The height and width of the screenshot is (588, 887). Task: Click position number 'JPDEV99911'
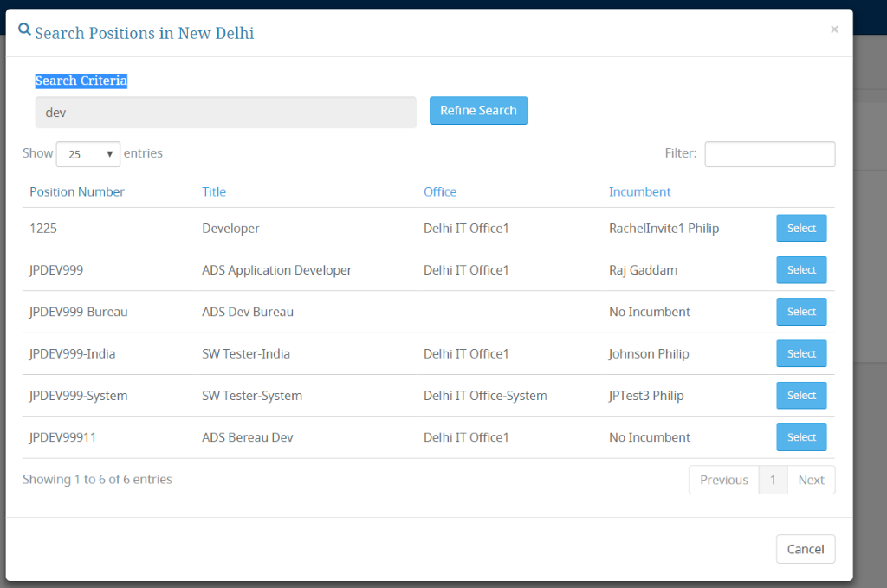(62, 437)
